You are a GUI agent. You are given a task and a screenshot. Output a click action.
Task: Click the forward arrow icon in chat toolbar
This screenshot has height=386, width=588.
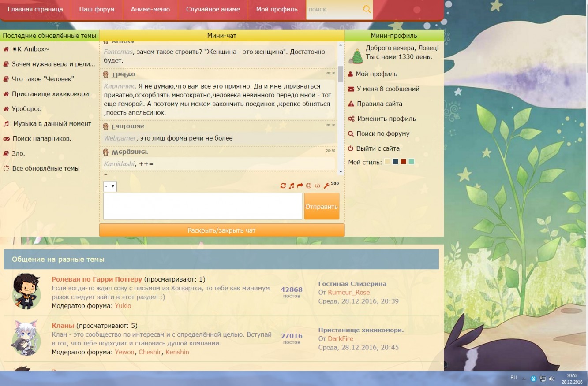pyautogui.click(x=300, y=186)
